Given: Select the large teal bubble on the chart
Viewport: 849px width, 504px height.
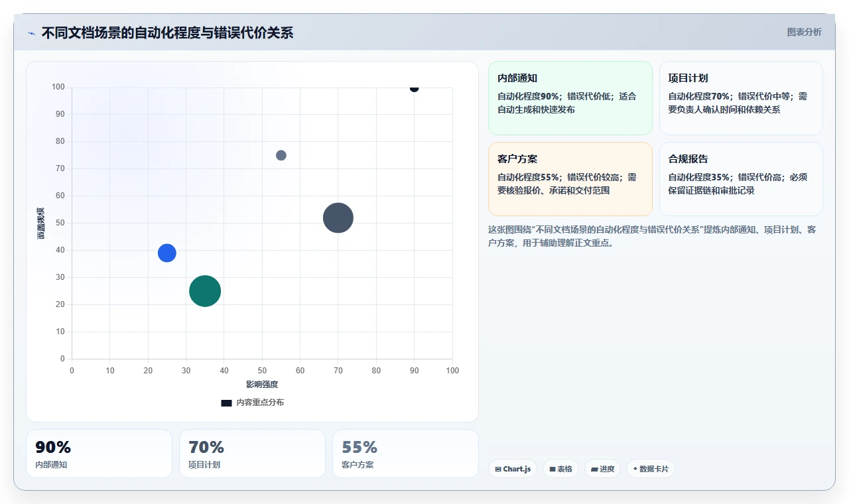Looking at the screenshot, I should [x=205, y=291].
